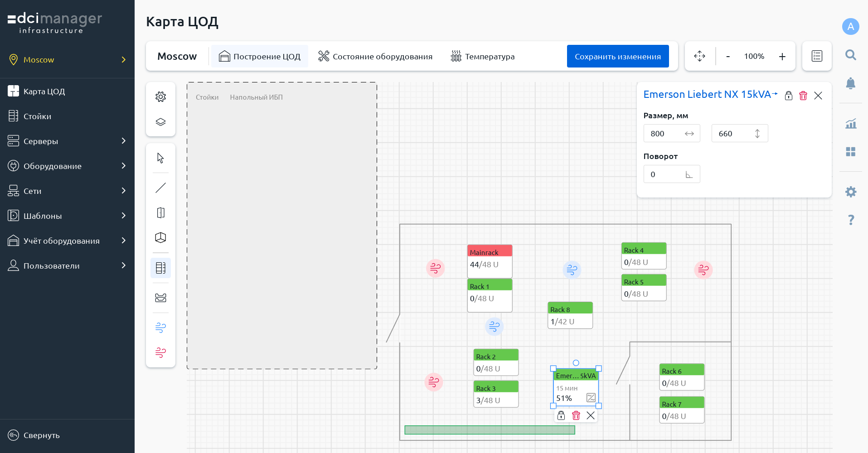
Task: Switch to Температура tab
Action: pyautogui.click(x=483, y=57)
